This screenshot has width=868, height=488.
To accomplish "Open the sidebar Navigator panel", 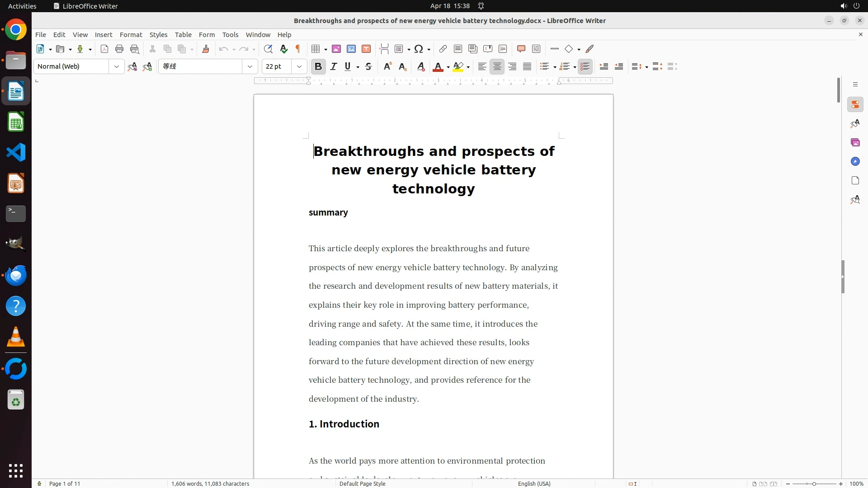I will coord(855,161).
